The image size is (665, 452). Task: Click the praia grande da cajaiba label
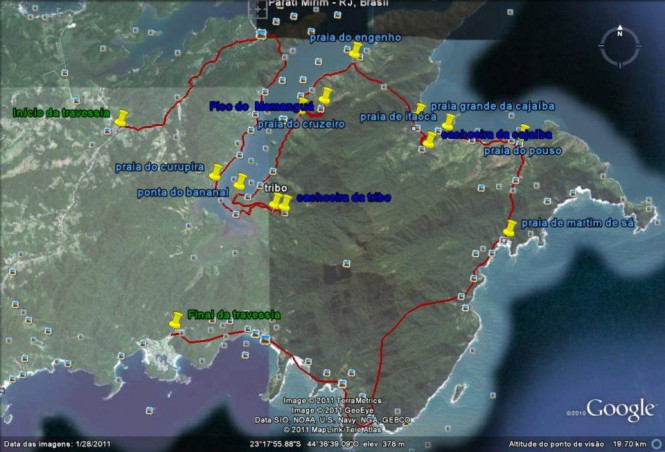click(x=491, y=105)
